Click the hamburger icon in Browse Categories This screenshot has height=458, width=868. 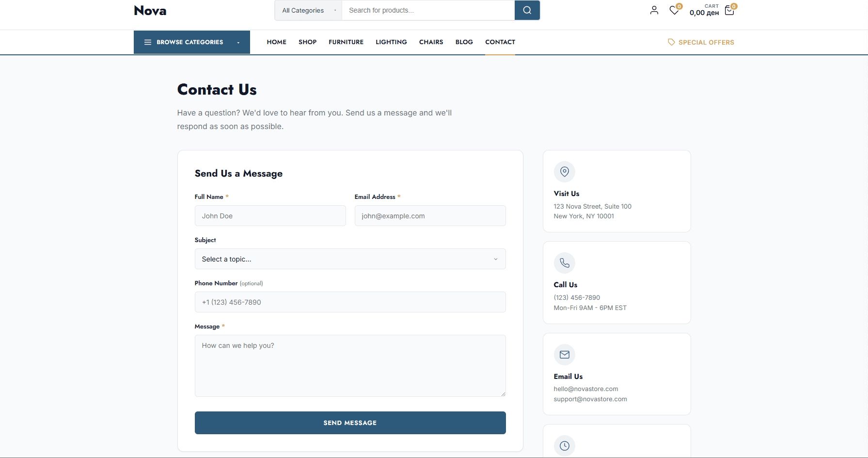click(148, 42)
